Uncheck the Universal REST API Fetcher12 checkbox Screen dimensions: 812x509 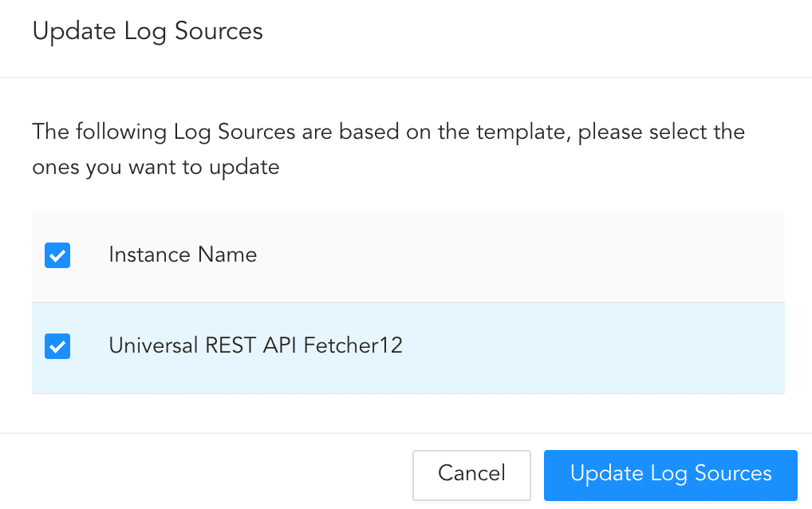pyautogui.click(x=57, y=346)
